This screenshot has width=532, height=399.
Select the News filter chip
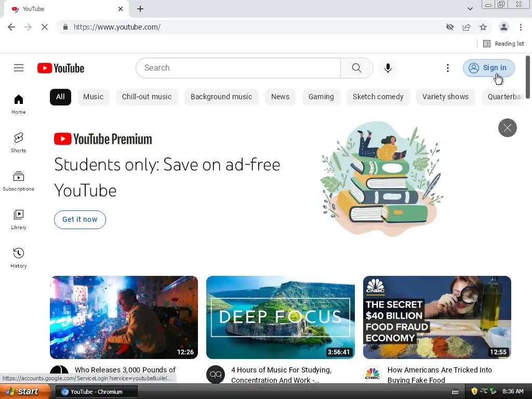coord(280,97)
